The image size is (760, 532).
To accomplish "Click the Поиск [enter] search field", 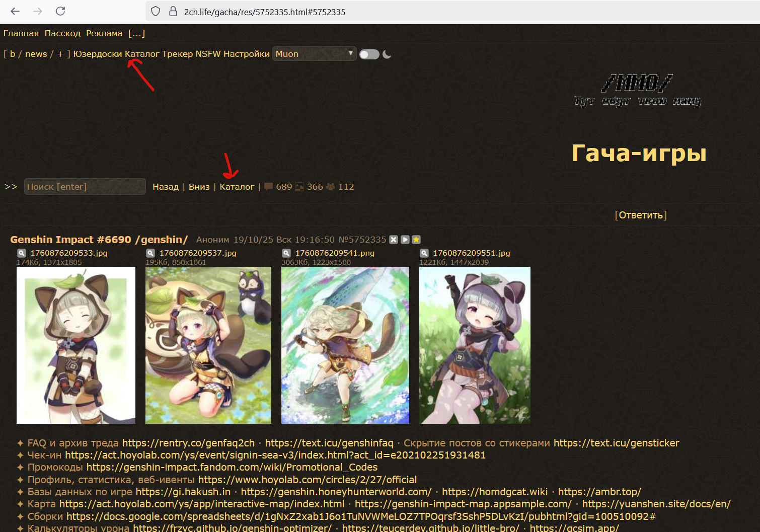I will coord(85,187).
